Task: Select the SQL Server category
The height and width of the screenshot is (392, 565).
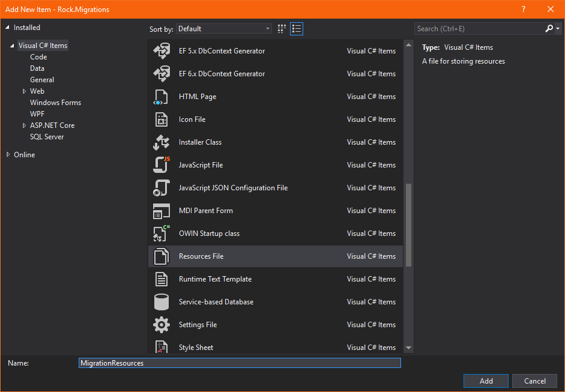Action: tap(47, 137)
